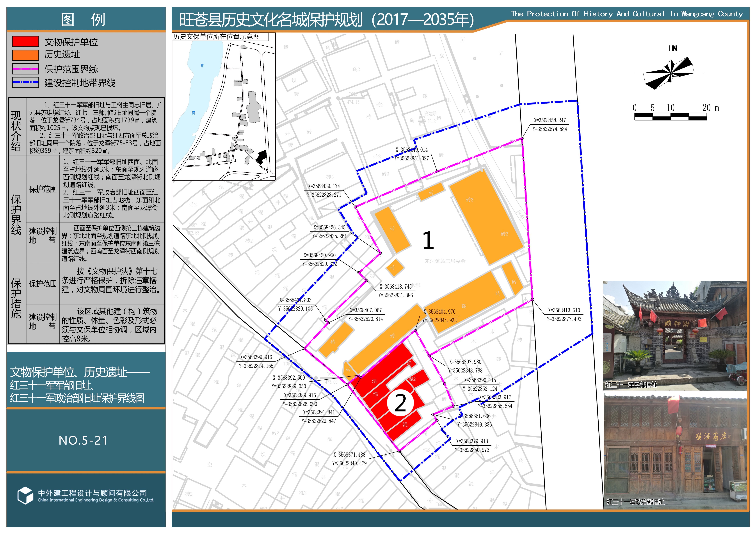Click the 0-20 m scale bar
This screenshot has height=535, width=756.
tap(670, 116)
